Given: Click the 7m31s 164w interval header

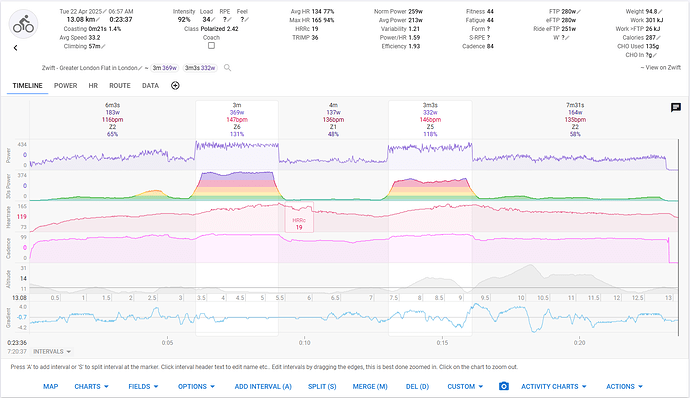Looking at the screenshot, I should pos(575,119).
